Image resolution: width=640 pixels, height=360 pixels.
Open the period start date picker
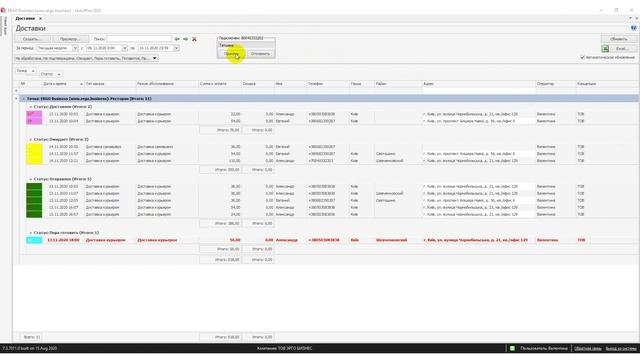point(124,48)
